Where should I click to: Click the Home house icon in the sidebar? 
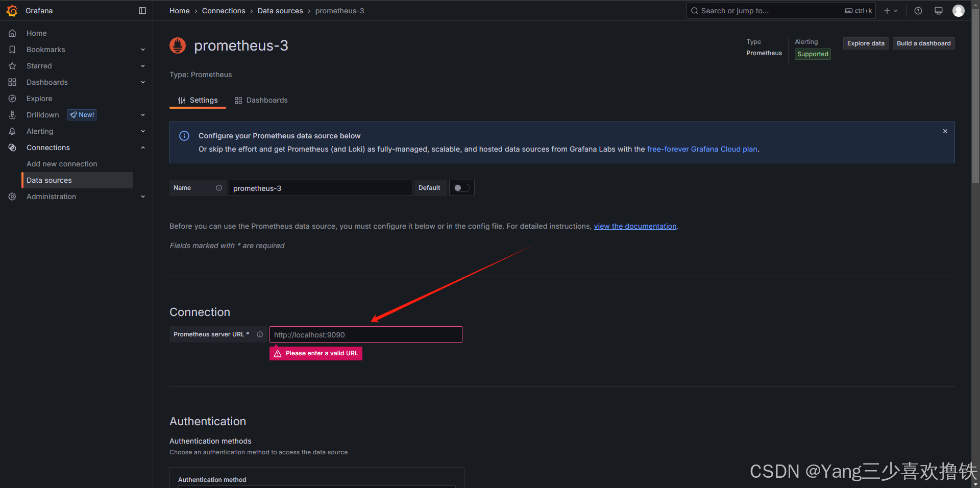pos(12,33)
